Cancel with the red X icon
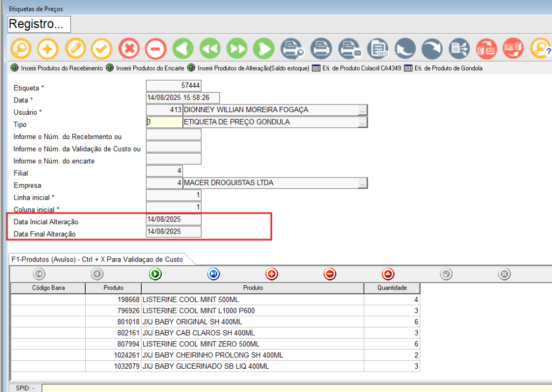552x392 pixels. 129,49
